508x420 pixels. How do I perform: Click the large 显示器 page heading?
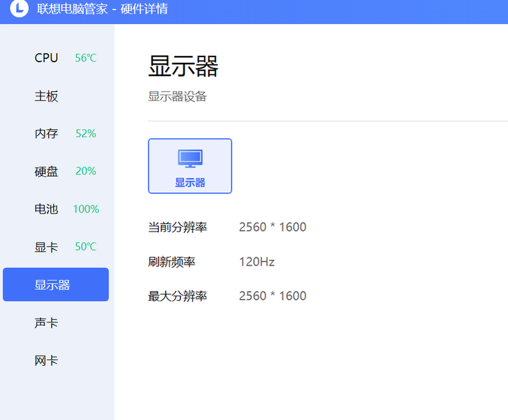[x=183, y=66]
